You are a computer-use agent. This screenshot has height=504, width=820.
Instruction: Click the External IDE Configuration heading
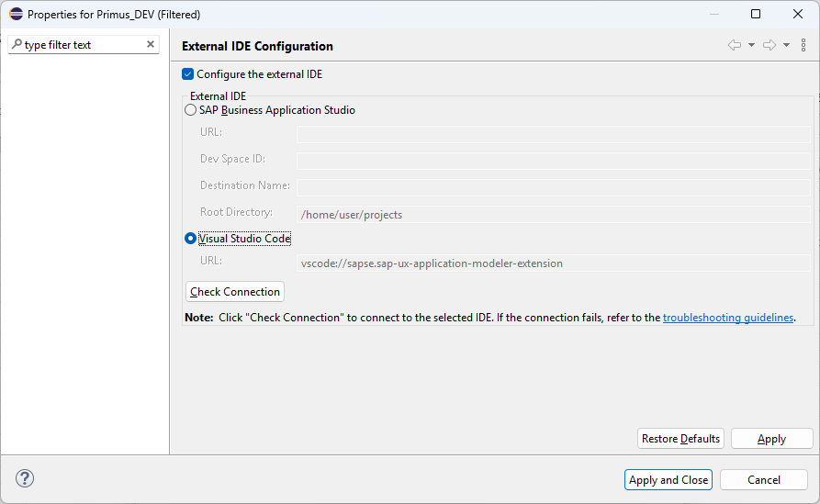(x=257, y=46)
